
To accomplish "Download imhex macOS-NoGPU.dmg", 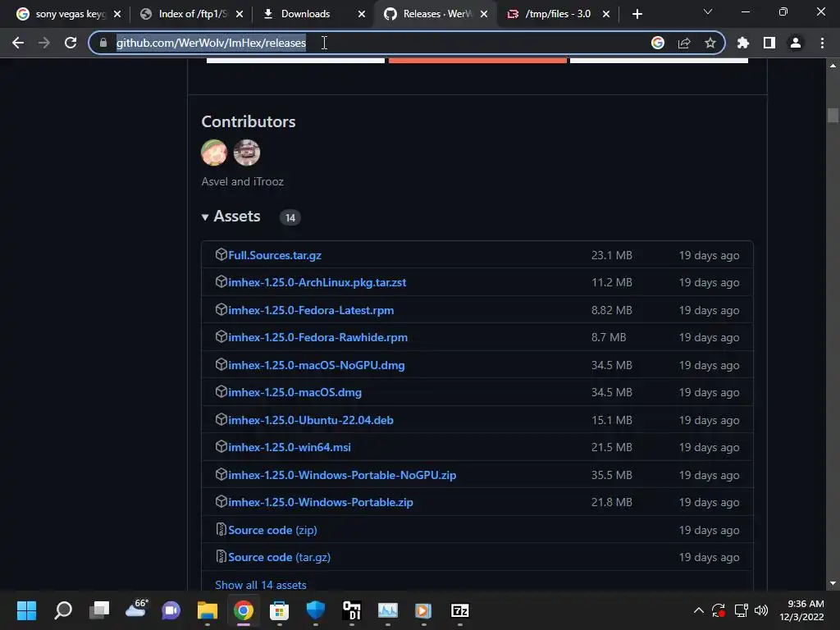I will pyautogui.click(x=316, y=365).
